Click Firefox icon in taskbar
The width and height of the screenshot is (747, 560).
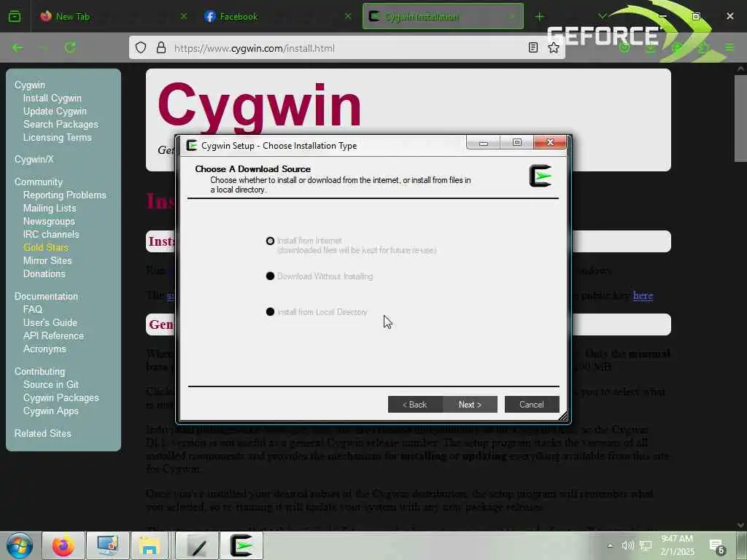[x=63, y=545]
